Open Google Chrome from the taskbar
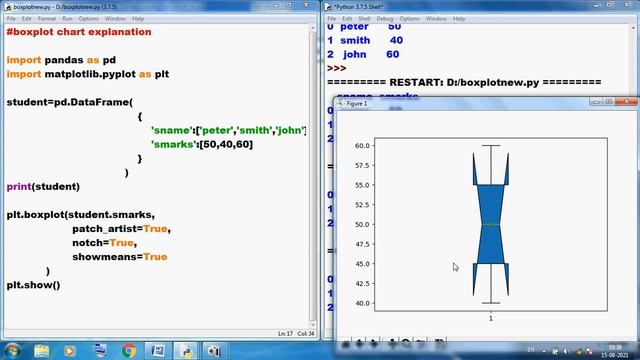 click(129, 351)
